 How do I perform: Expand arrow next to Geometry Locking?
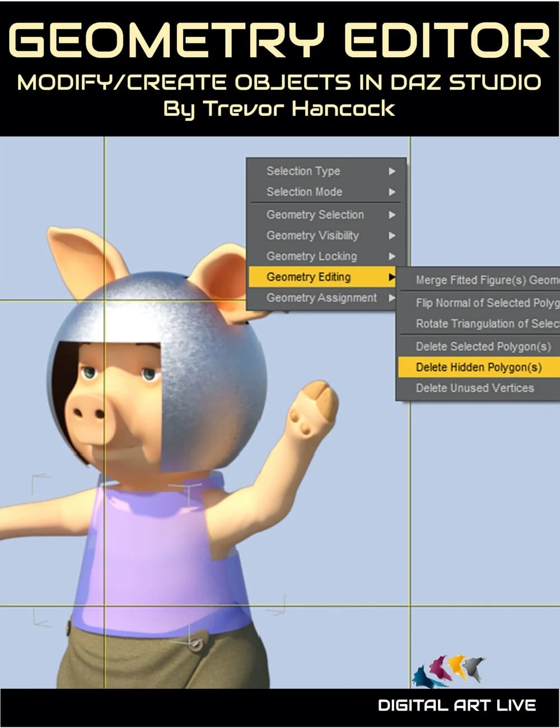tap(393, 256)
